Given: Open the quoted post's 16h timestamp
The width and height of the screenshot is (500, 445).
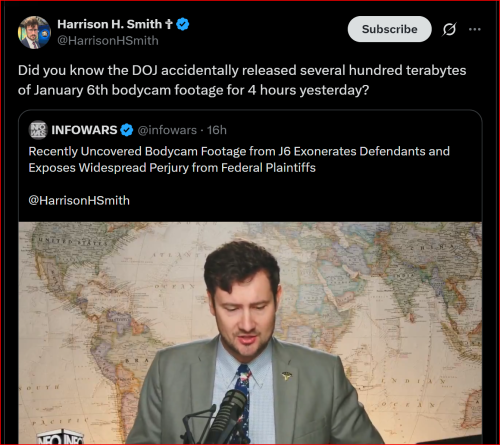Looking at the screenshot, I should pyautogui.click(x=217, y=130).
